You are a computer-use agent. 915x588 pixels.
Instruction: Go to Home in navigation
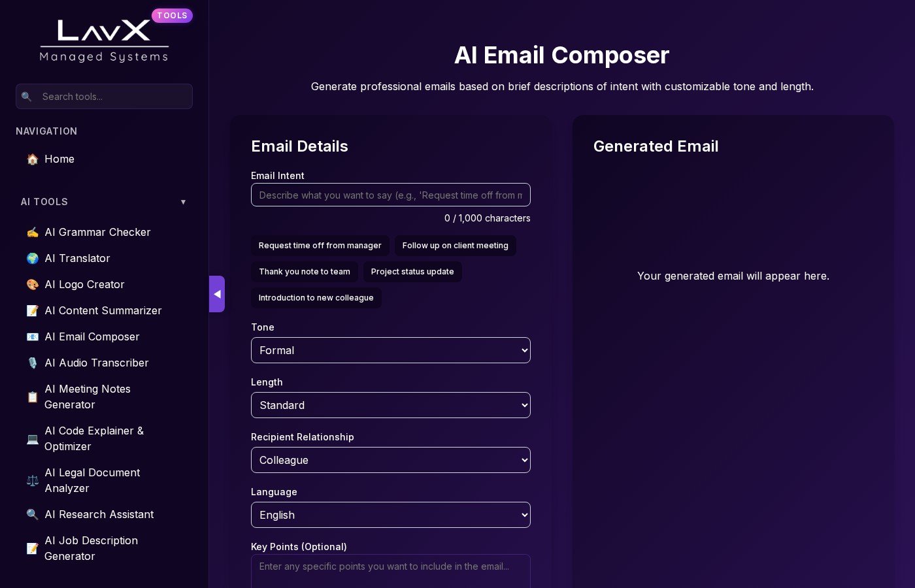tap(59, 159)
